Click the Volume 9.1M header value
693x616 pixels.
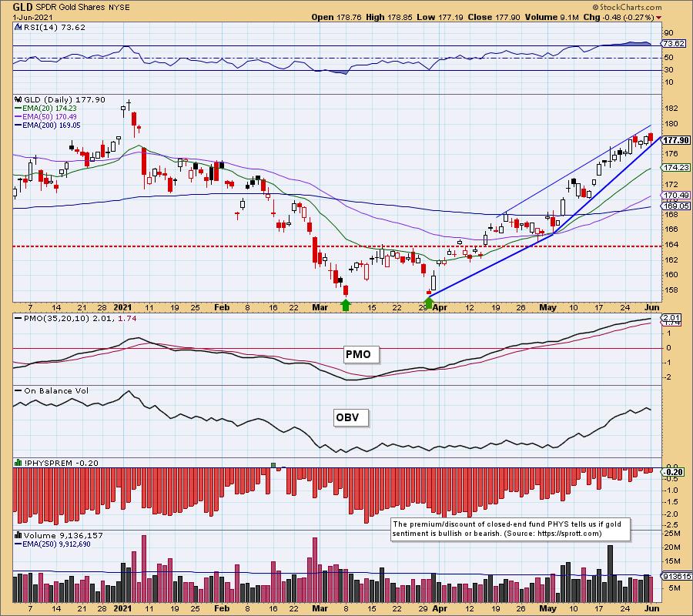point(551,17)
